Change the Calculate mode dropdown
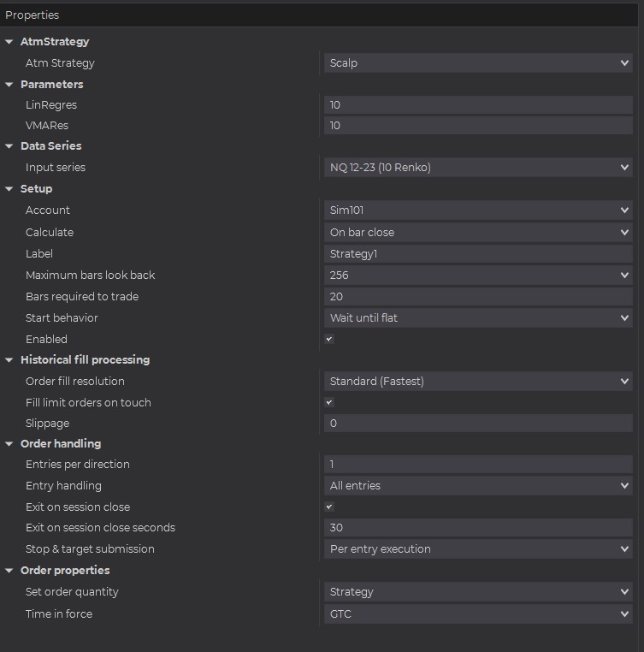The image size is (644, 652). [478, 232]
